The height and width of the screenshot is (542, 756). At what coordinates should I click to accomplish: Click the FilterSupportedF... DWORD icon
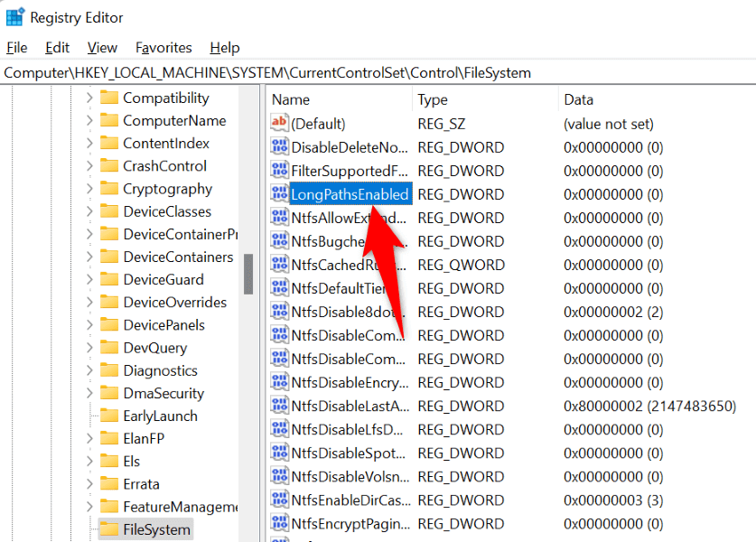coord(280,170)
